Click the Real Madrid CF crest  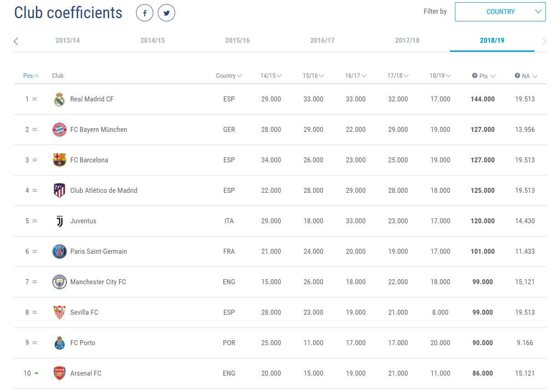click(59, 99)
